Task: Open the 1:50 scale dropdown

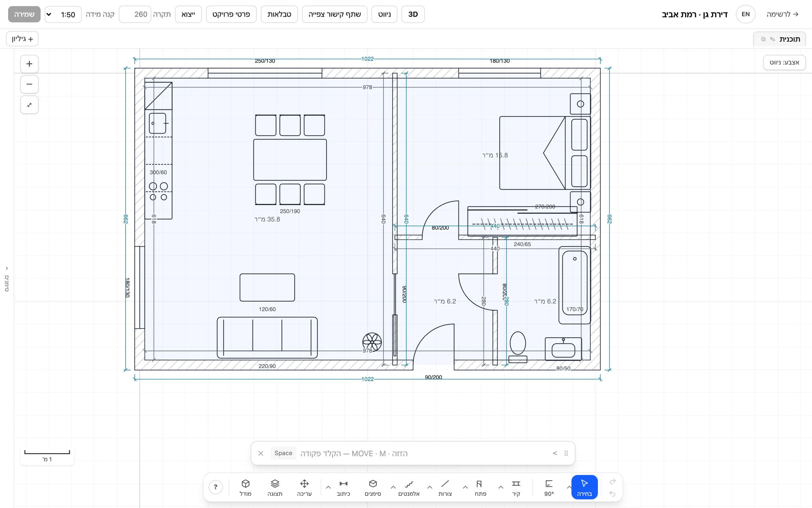Action: (x=63, y=14)
